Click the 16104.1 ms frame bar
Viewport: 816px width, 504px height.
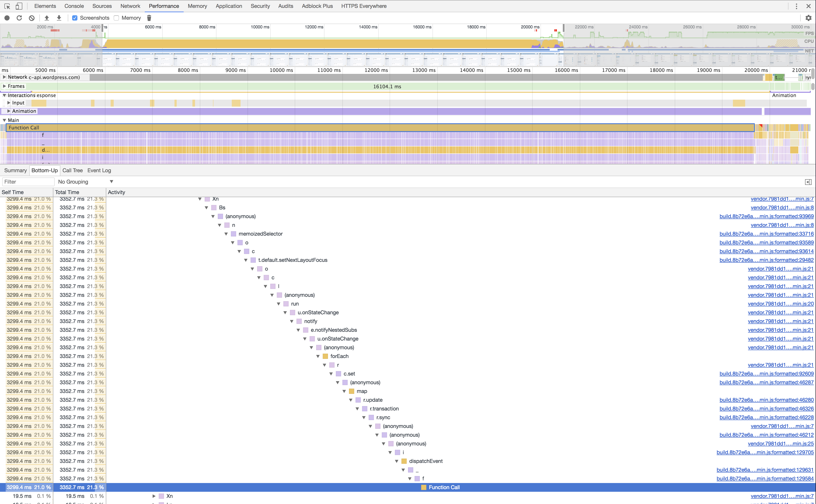tap(387, 86)
